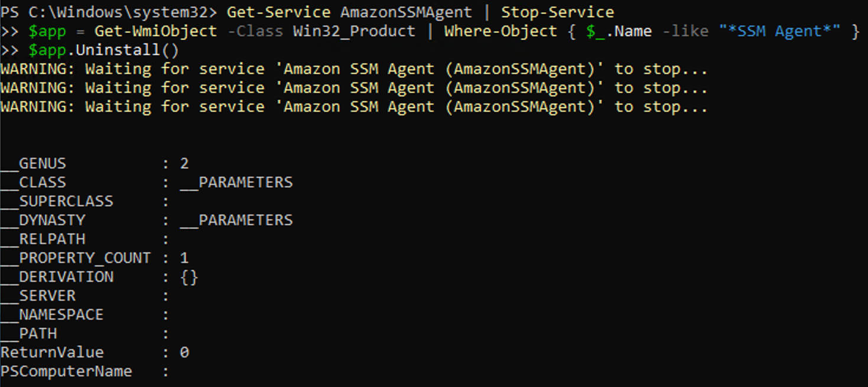Click the third WARNING message line
This screenshot has height=387, width=868.
(354, 107)
